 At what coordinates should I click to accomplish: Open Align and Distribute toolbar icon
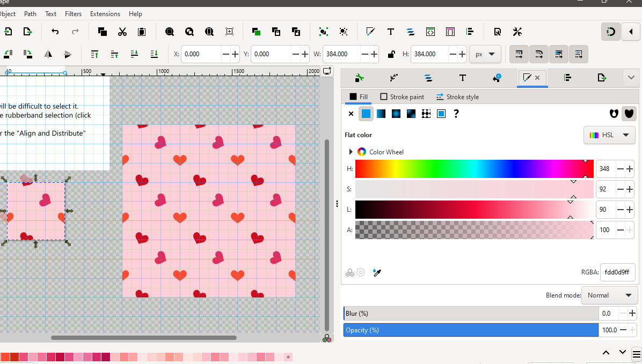(470, 32)
